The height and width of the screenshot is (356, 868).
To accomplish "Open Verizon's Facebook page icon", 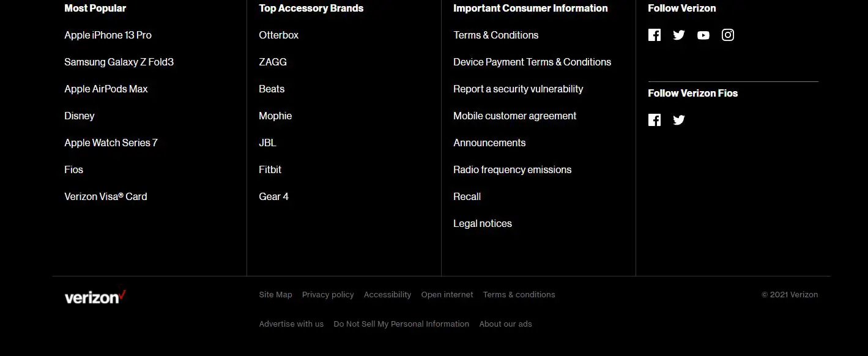I will pyautogui.click(x=655, y=35).
